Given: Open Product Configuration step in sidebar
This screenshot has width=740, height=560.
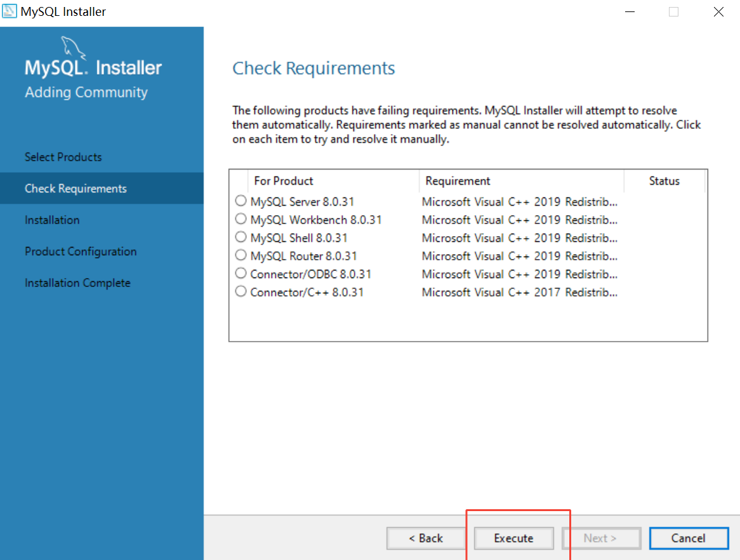Looking at the screenshot, I should click(x=81, y=251).
